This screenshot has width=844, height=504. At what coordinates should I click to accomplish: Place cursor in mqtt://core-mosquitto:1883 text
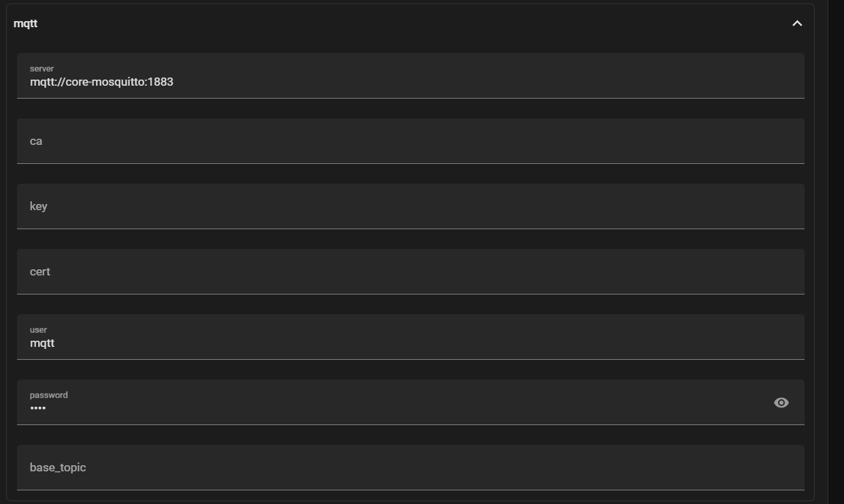coord(101,82)
